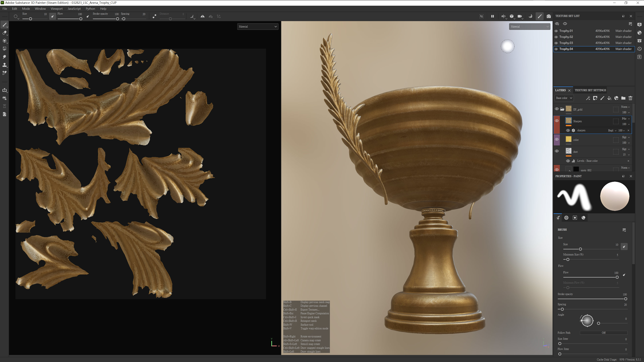This screenshot has width=644, height=362.
Task: Switch to Texture Set Settings tab
Action: 590,90
